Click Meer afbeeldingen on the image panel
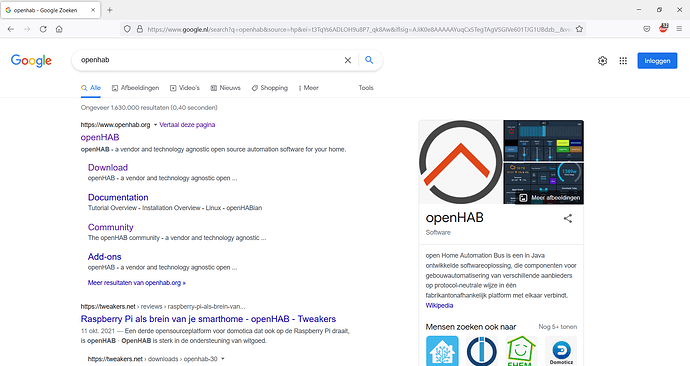The image size is (690, 366). coord(550,198)
